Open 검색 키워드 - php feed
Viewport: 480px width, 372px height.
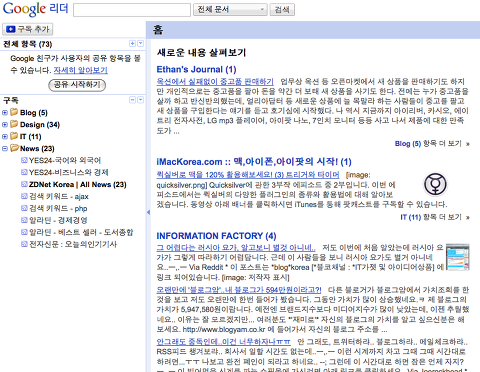pos(58,208)
